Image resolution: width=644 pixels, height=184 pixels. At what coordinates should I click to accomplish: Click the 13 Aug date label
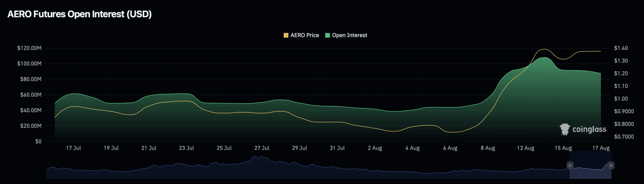pos(526,148)
